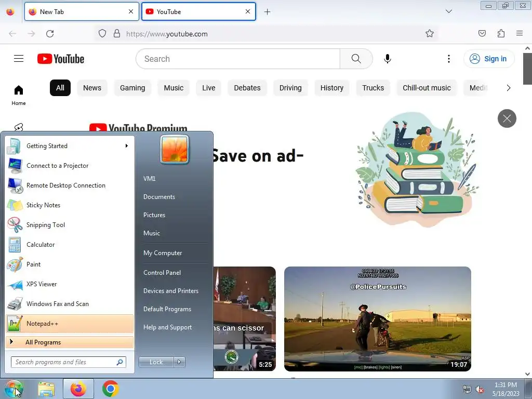
Task: Select the Debates category chip
Action: (247, 88)
